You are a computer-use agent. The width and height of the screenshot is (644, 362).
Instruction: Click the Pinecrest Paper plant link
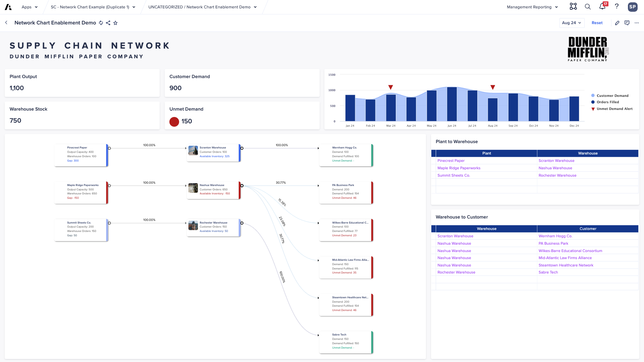click(451, 161)
